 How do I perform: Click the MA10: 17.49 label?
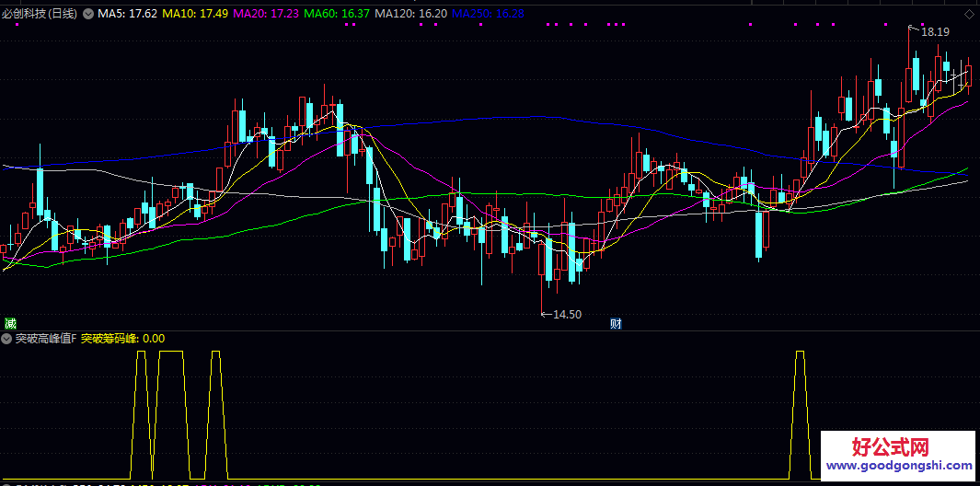pos(195,14)
